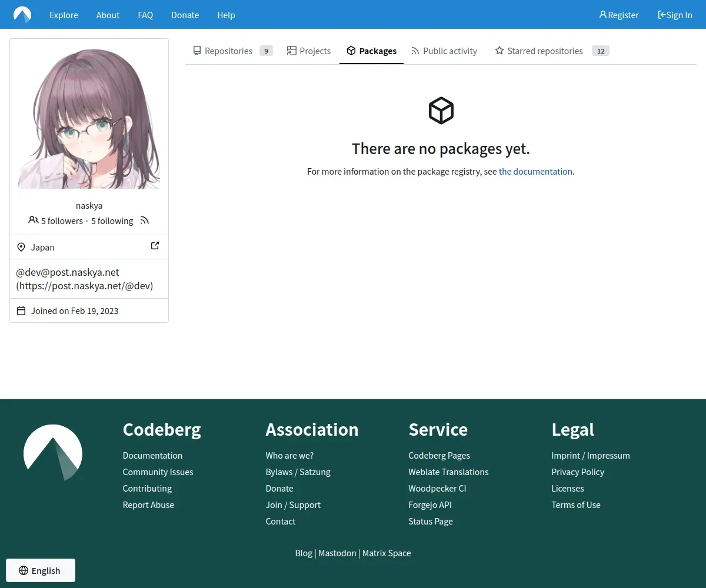706x588 pixels.
Task: Click the Register button
Action: pyautogui.click(x=619, y=15)
